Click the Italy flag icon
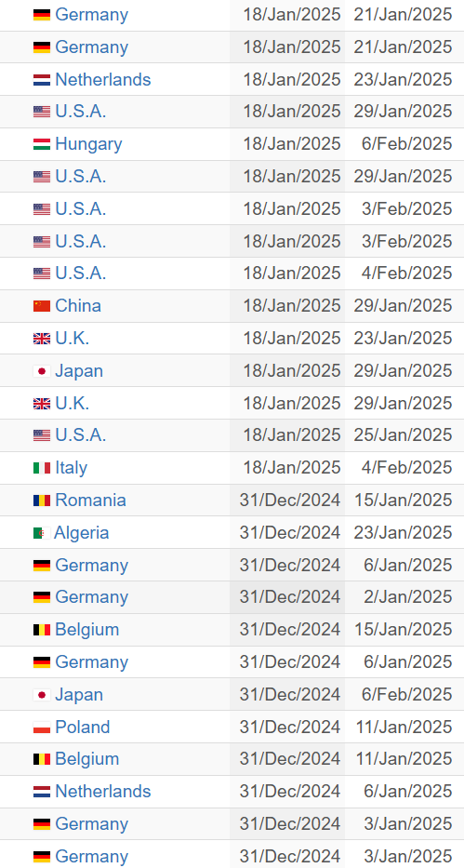The width and height of the screenshot is (464, 868). (42, 468)
